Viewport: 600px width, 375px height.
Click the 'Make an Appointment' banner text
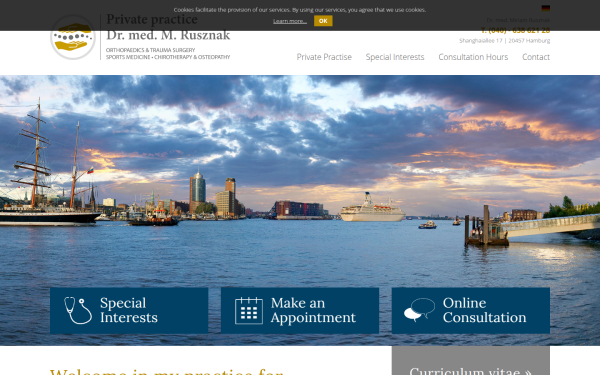(x=313, y=310)
